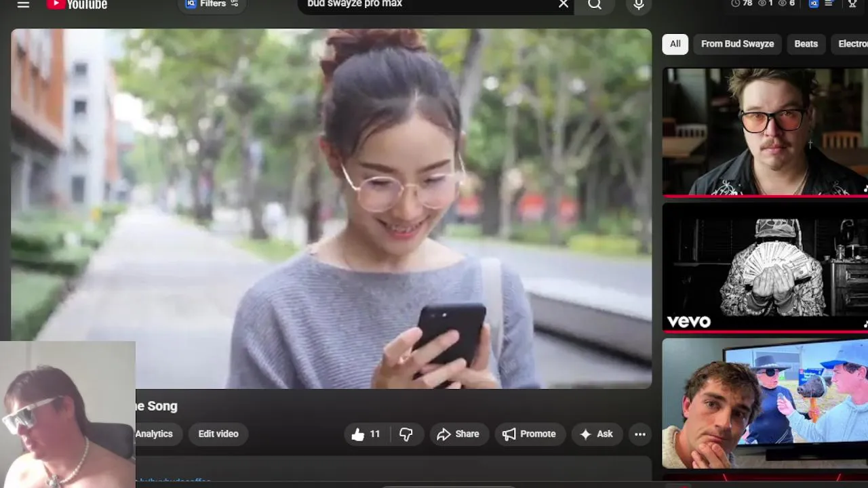
Task: Promote the video
Action: click(529, 434)
